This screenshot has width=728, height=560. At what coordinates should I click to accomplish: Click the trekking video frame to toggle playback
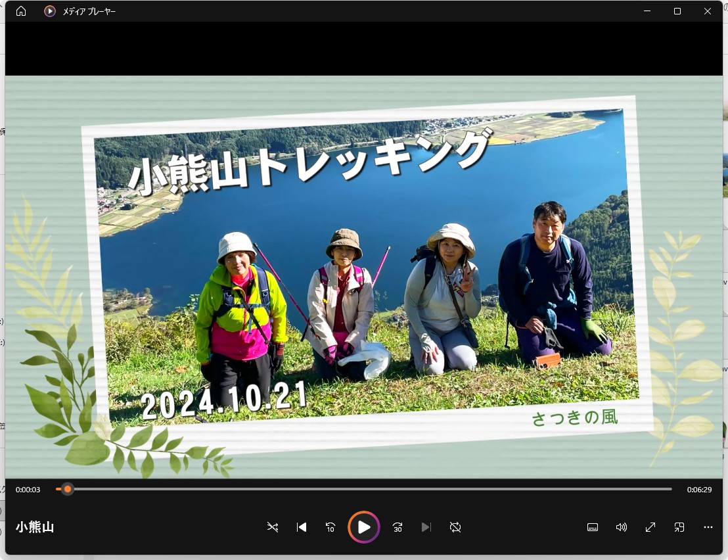click(364, 276)
